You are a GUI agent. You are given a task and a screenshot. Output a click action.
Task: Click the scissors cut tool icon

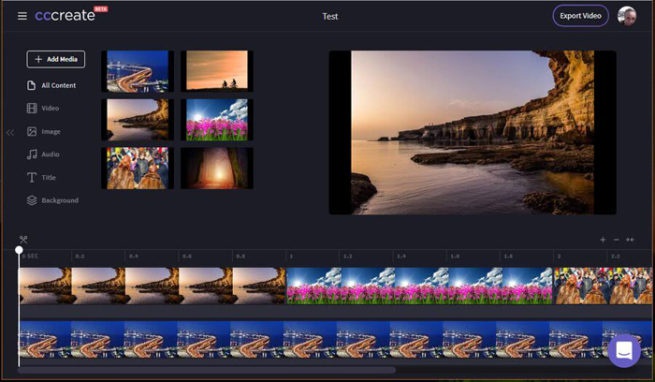(23, 239)
